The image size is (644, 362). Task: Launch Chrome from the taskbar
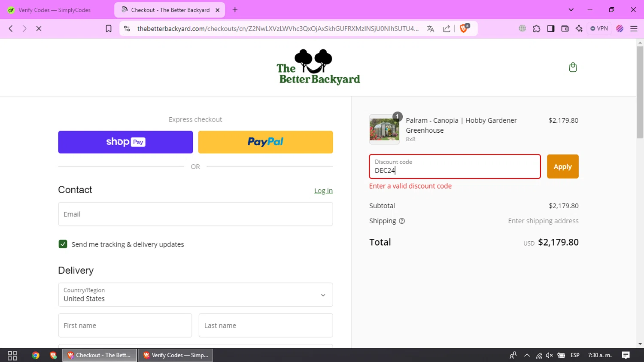36,356
